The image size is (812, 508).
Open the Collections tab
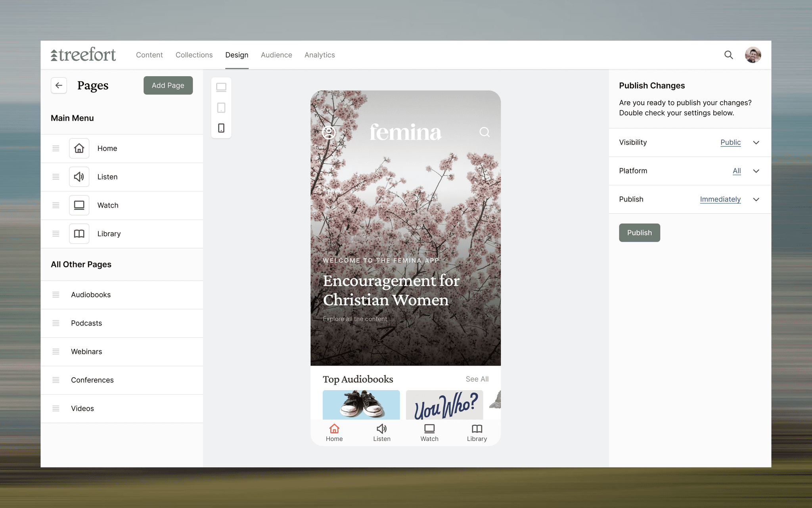click(x=194, y=55)
